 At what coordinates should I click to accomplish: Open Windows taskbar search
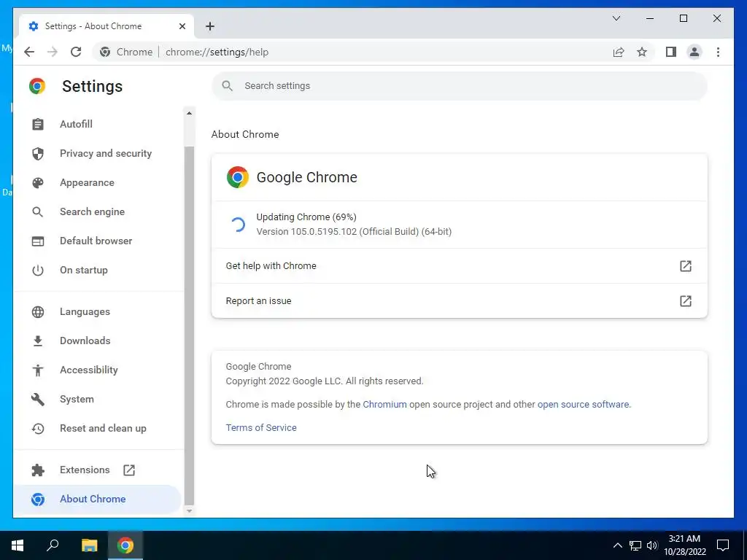click(x=53, y=545)
